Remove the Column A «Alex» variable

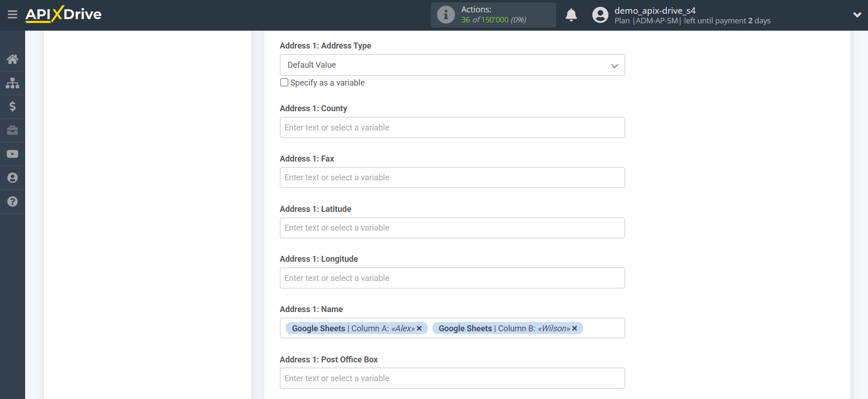click(419, 329)
